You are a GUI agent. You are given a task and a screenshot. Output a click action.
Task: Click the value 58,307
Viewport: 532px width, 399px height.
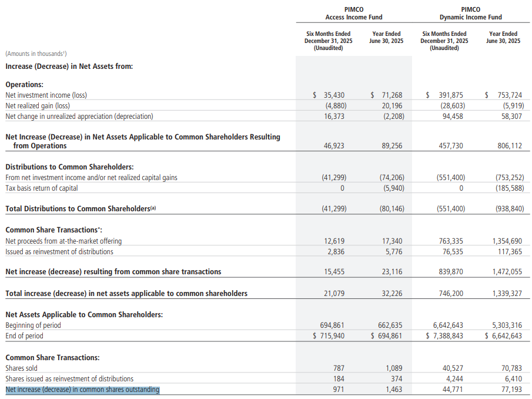511,116
